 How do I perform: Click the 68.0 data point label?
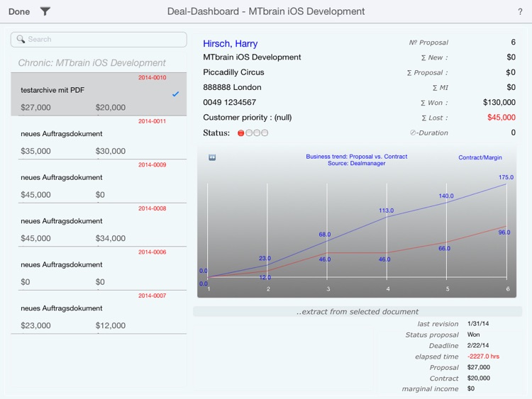pos(325,235)
